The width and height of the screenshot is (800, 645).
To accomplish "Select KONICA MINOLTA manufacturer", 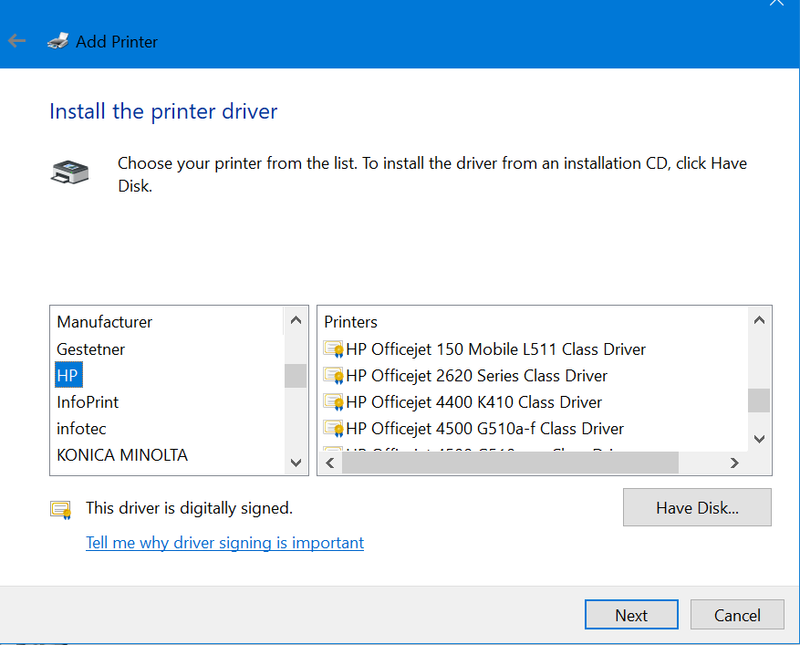I will [x=122, y=455].
